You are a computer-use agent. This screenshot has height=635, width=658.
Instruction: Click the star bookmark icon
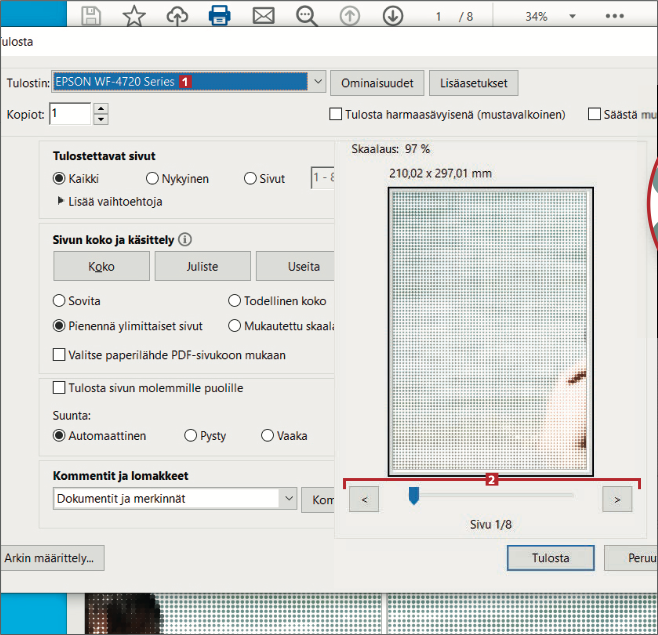[x=134, y=16]
